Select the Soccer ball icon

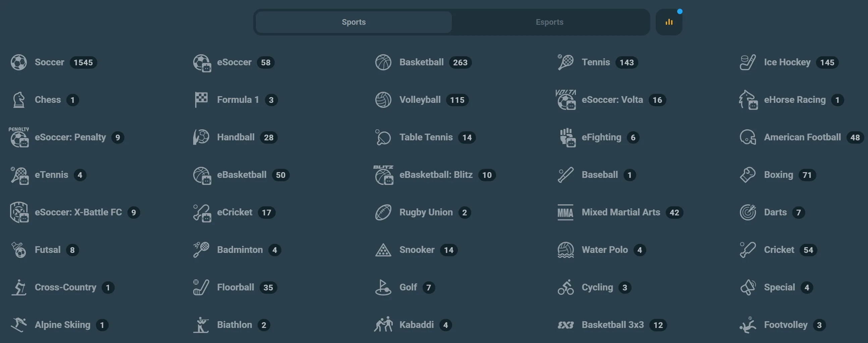coord(19,62)
